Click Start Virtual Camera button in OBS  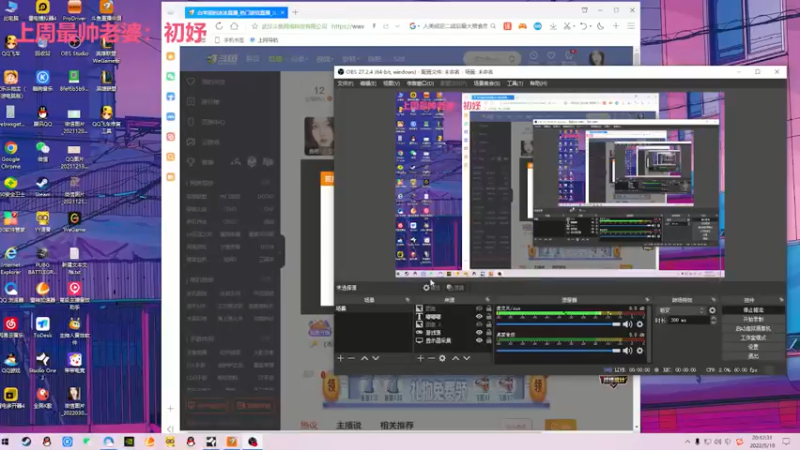[753, 329]
